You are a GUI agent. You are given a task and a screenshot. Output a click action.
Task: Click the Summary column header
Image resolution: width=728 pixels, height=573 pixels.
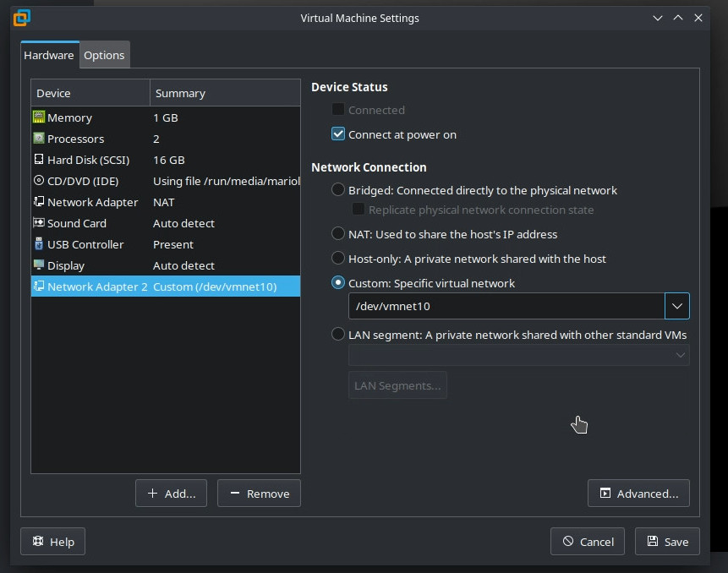pos(224,93)
